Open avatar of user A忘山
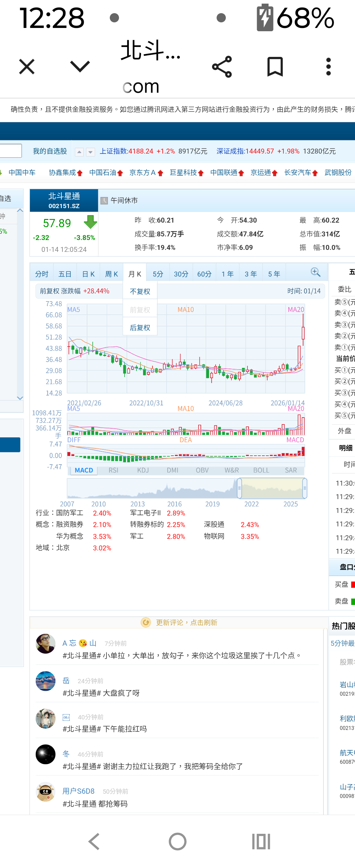 [x=45, y=643]
